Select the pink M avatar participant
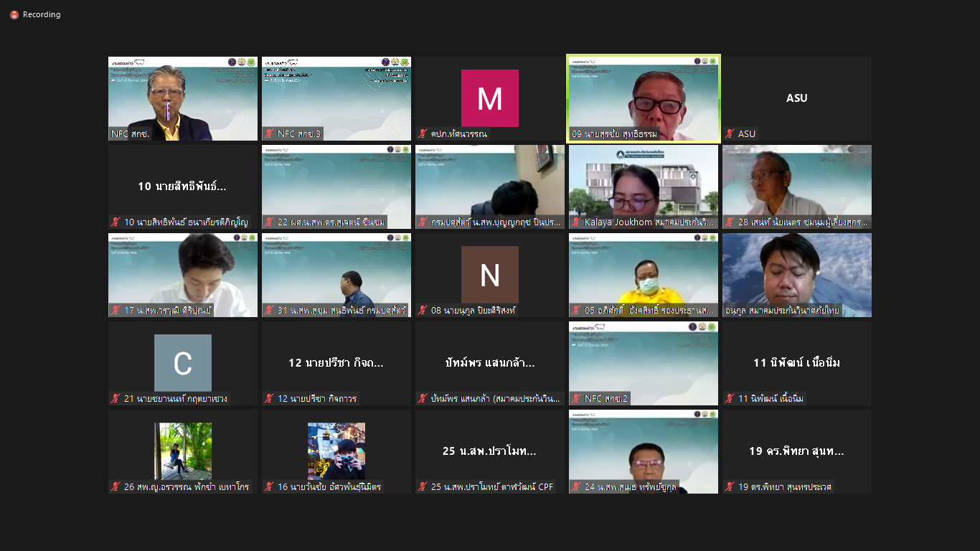 [490, 98]
